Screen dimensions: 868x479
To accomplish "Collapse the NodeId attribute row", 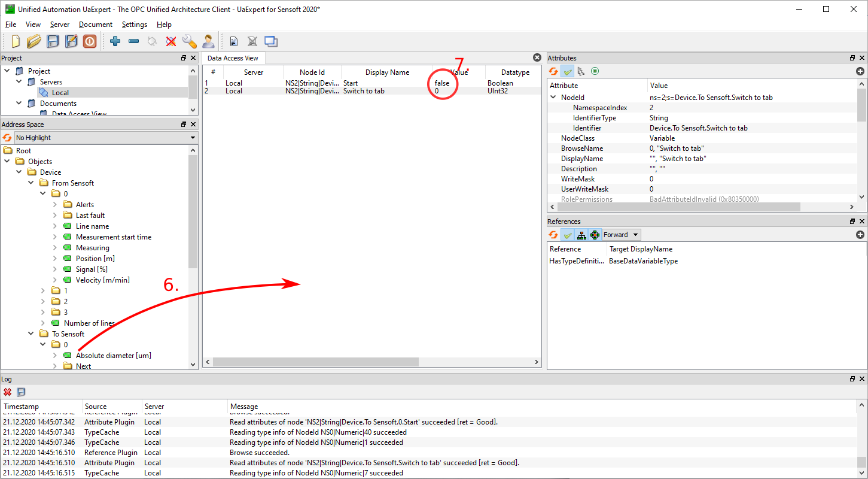I will click(553, 97).
